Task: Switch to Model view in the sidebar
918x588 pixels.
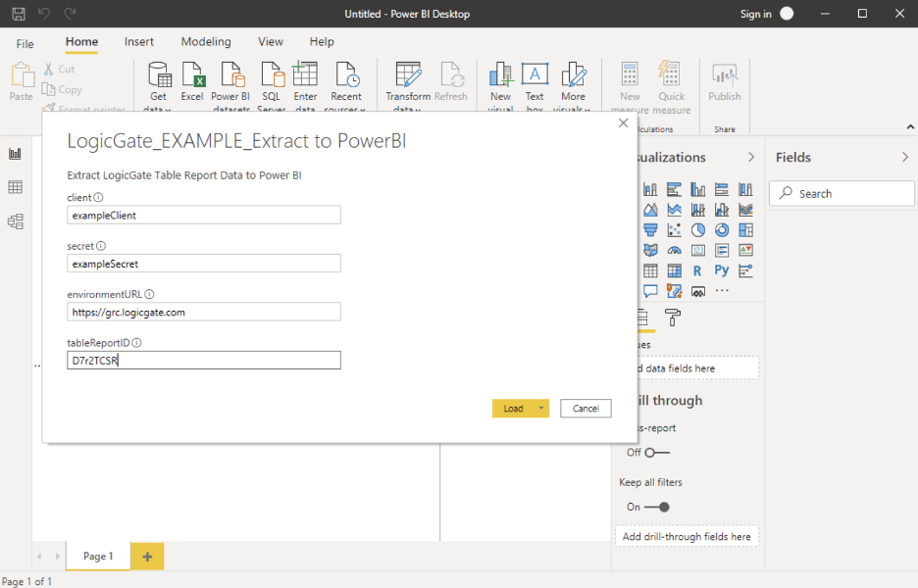Action: (x=15, y=220)
